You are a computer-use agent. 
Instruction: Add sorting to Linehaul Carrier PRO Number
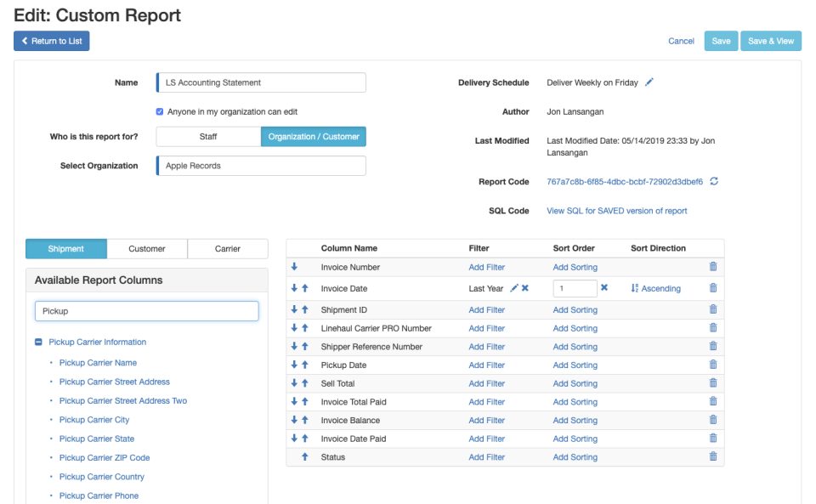575,328
